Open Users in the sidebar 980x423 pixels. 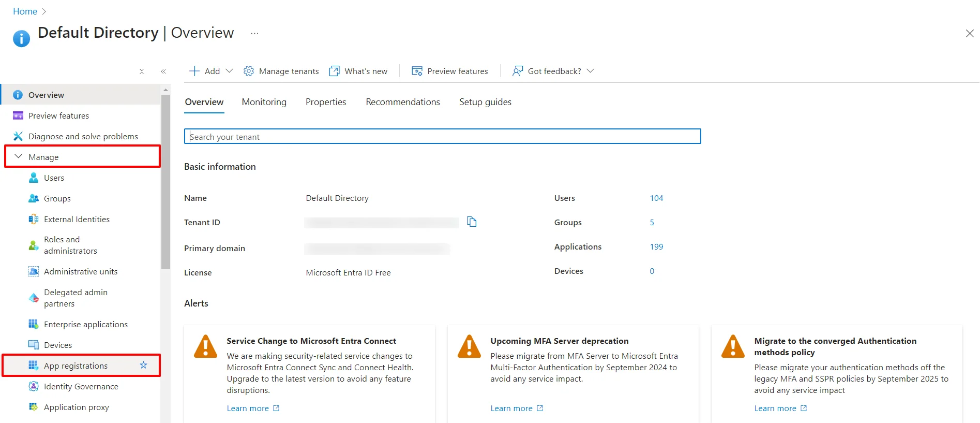pyautogui.click(x=54, y=178)
